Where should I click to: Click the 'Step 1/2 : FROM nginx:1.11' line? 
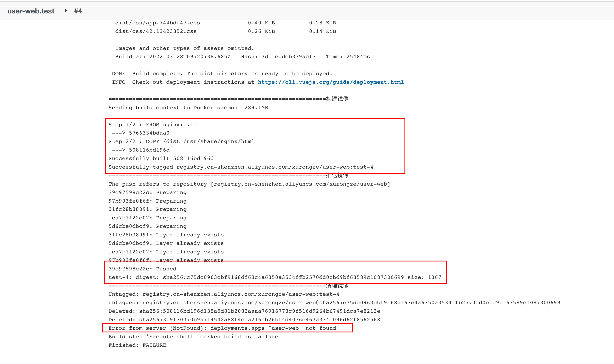point(152,125)
